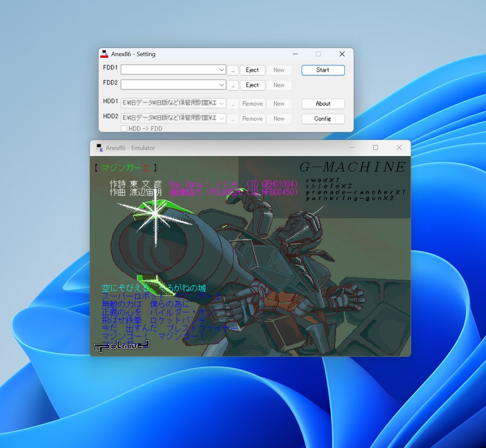Browse for FDD2 image with the ... button
The height and width of the screenshot is (448, 486).
[233, 85]
